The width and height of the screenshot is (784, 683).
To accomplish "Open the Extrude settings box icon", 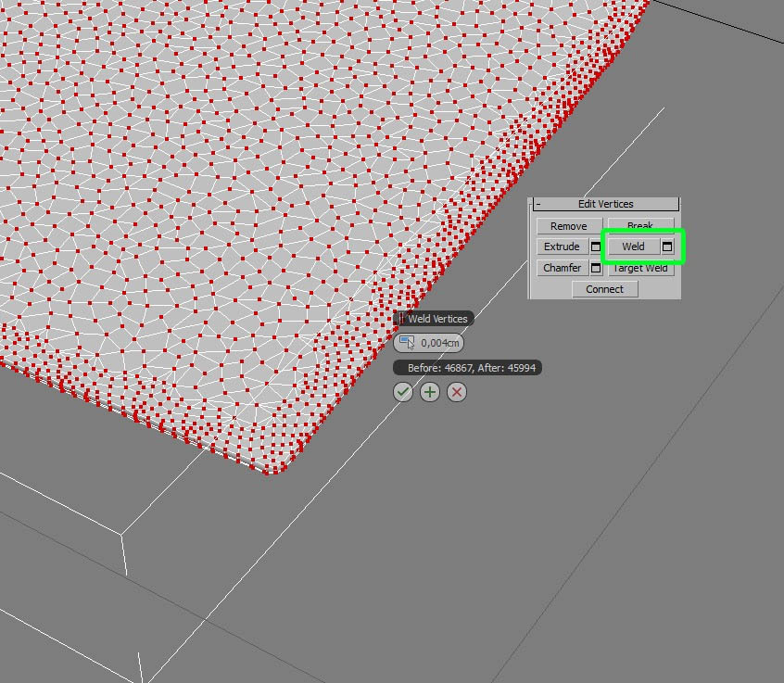I will (596, 247).
